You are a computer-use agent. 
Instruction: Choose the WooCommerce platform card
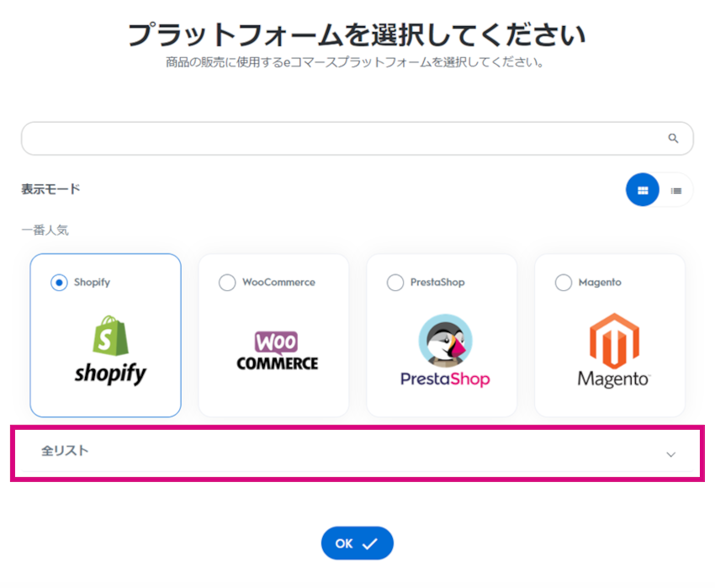(273, 336)
